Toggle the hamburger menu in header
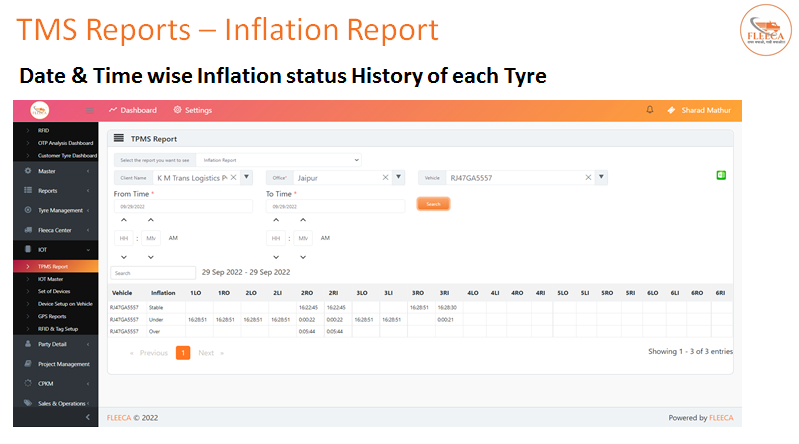The width and height of the screenshot is (799, 444). click(x=90, y=111)
